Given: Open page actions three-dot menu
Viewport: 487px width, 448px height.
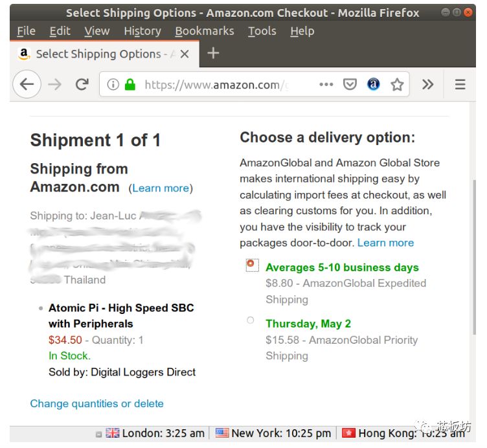Looking at the screenshot, I should (326, 84).
